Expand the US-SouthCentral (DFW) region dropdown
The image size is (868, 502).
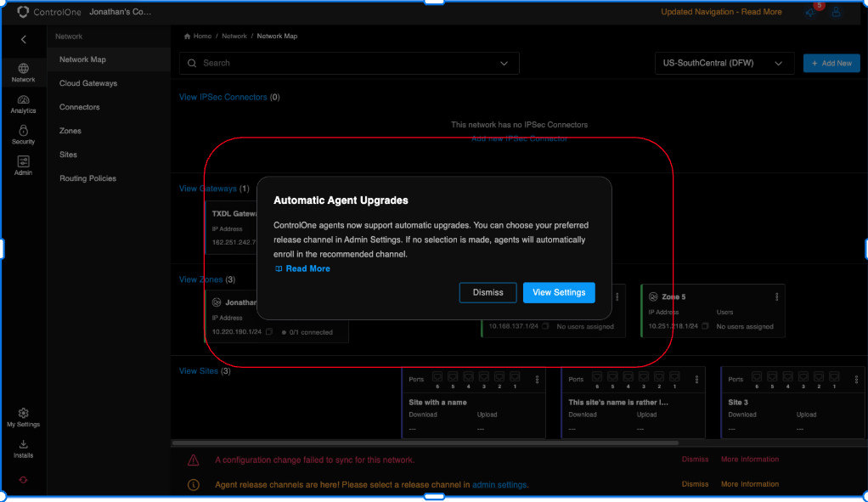pos(724,63)
